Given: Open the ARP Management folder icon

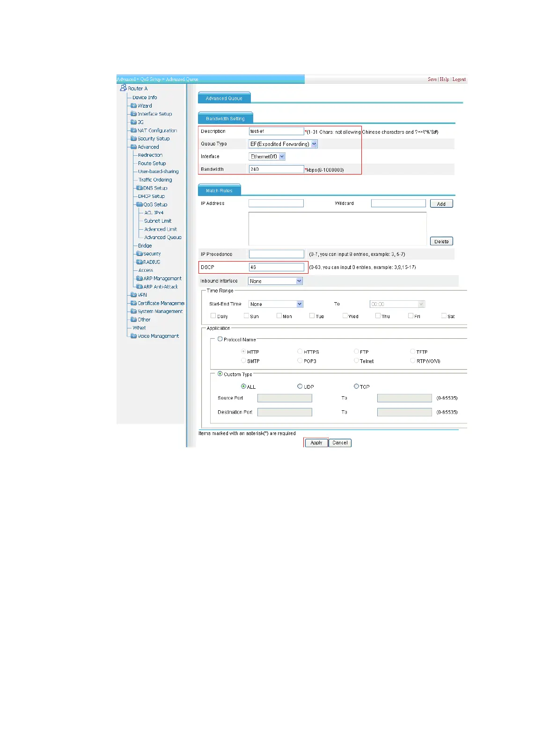Looking at the screenshot, I should click(x=139, y=278).
